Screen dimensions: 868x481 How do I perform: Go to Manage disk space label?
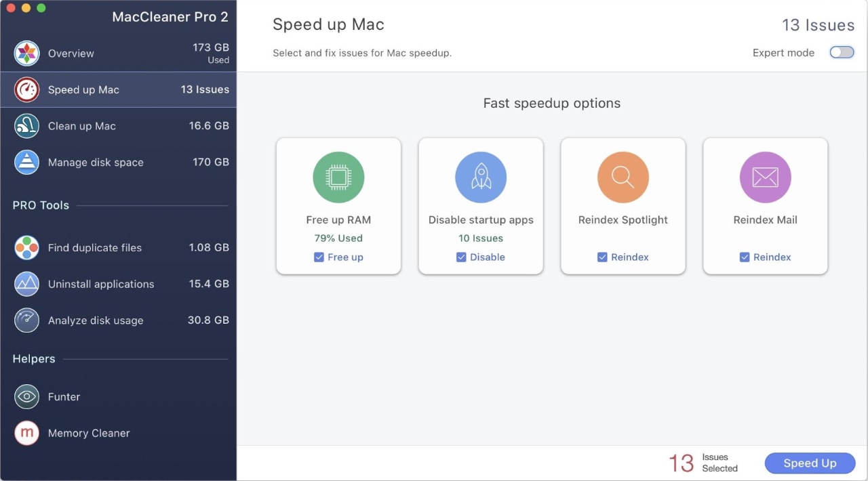[96, 163]
